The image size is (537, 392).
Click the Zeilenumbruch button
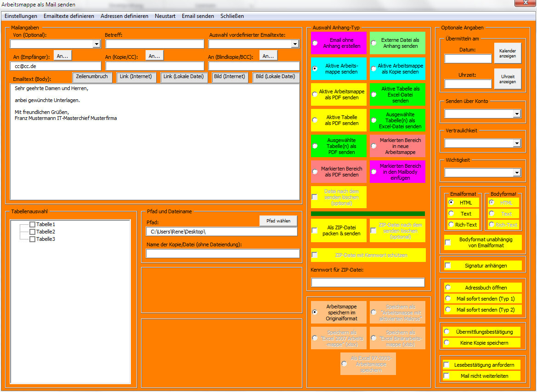92,77
